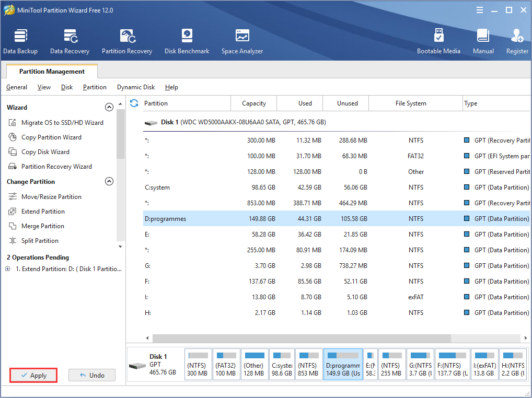Select the G: partition row
532x398 pixels.
pyautogui.click(x=336, y=265)
